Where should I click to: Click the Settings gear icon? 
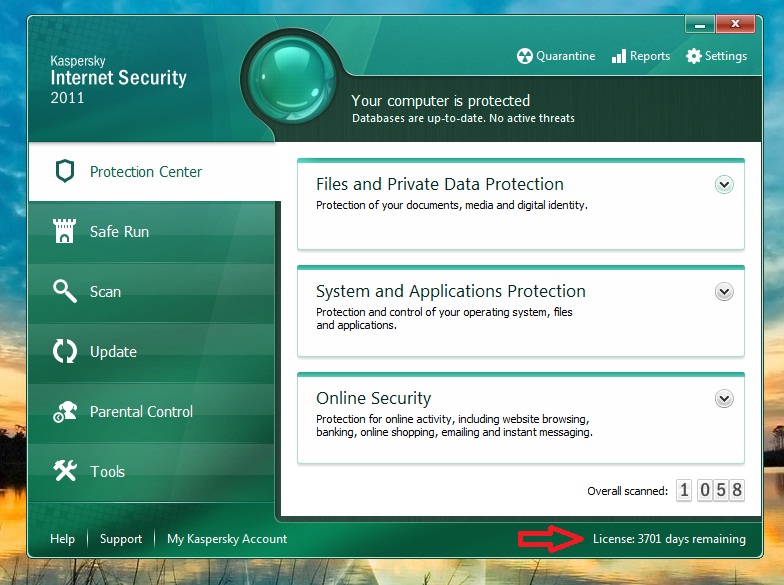coord(694,56)
